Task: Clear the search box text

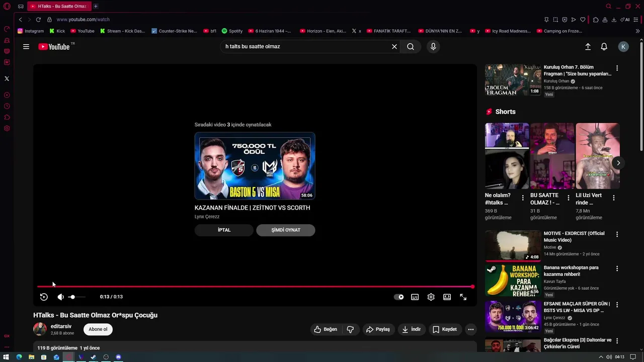Action: coord(394,47)
